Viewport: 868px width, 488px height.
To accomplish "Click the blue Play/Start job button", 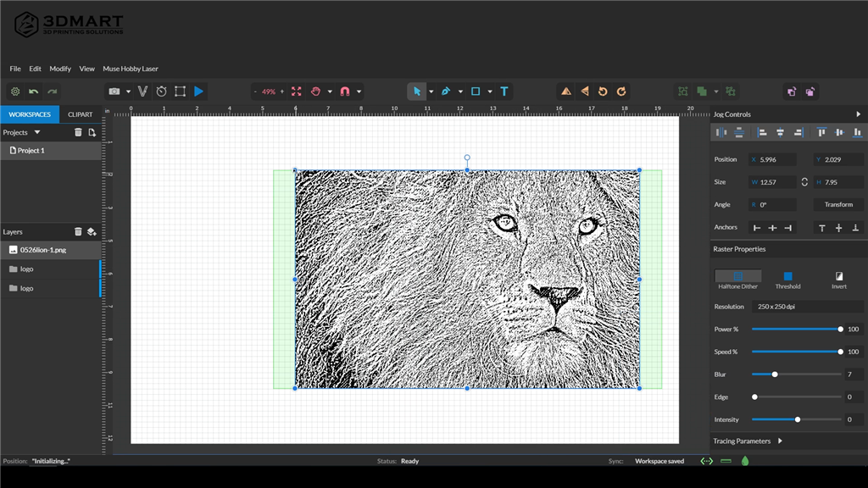I will [x=199, y=91].
